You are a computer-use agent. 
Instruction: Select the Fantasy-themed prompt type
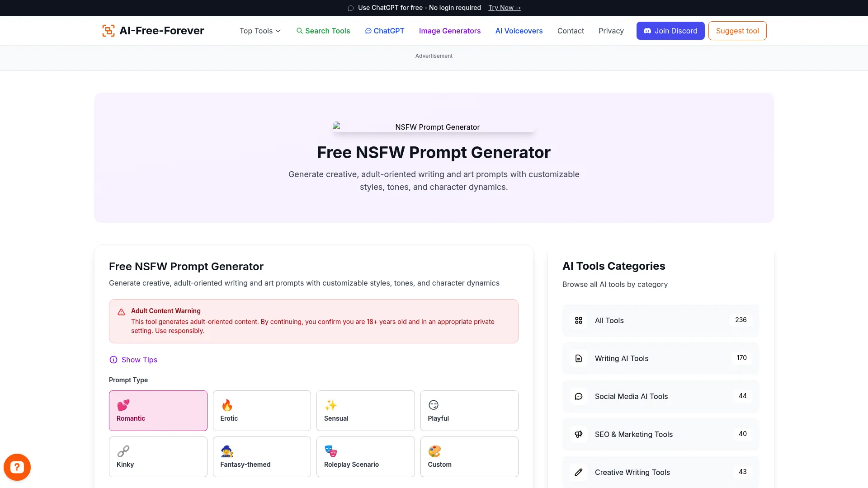pyautogui.click(x=262, y=456)
